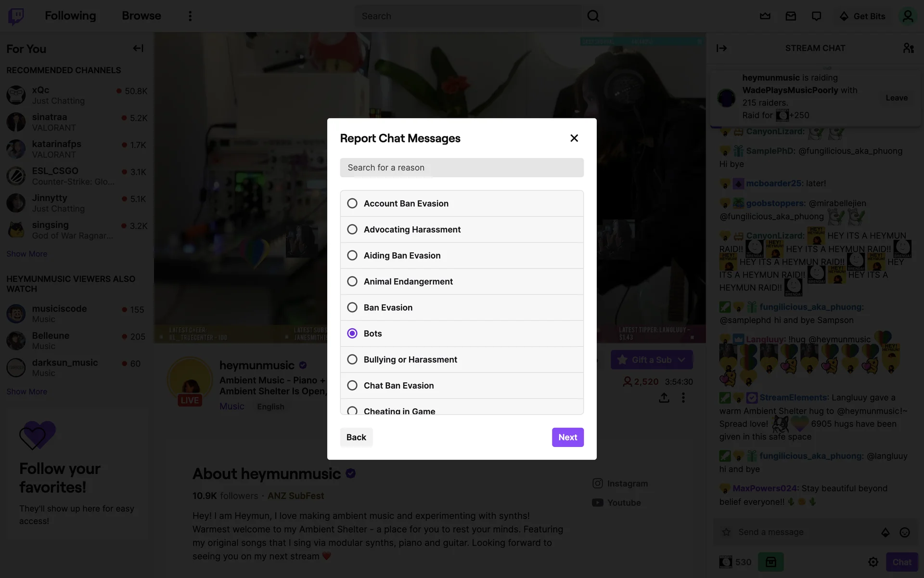Open the whispers chat bubble icon
Image resolution: width=924 pixels, height=578 pixels.
pos(816,16)
